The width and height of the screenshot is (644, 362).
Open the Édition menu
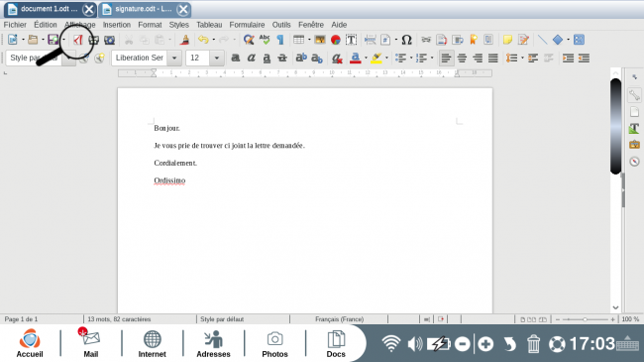[46, 25]
